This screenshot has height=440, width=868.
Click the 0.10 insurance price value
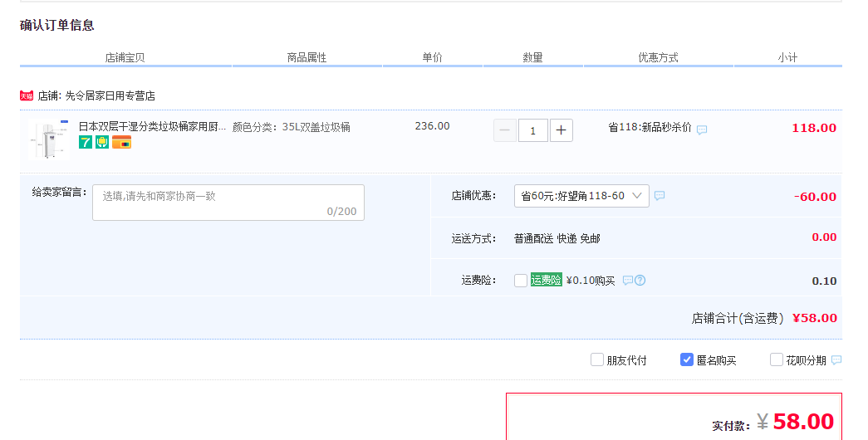pyautogui.click(x=824, y=281)
